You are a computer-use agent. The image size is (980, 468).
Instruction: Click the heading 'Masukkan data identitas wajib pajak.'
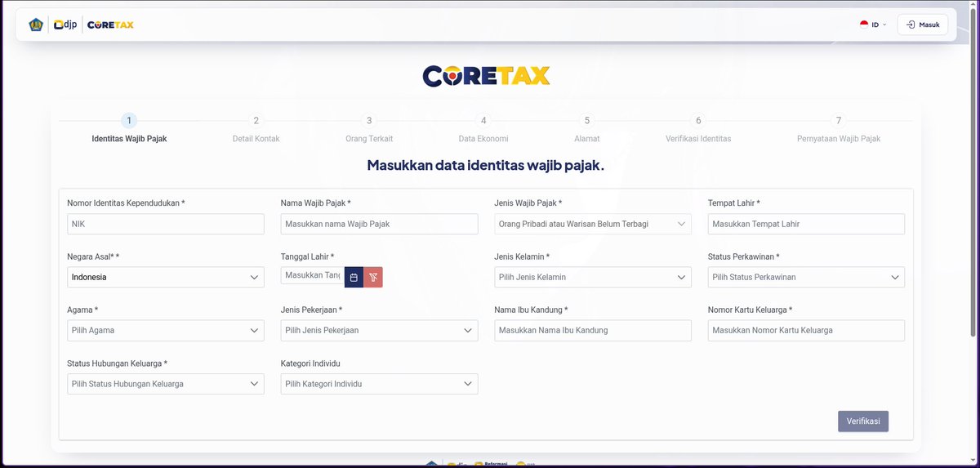point(486,165)
